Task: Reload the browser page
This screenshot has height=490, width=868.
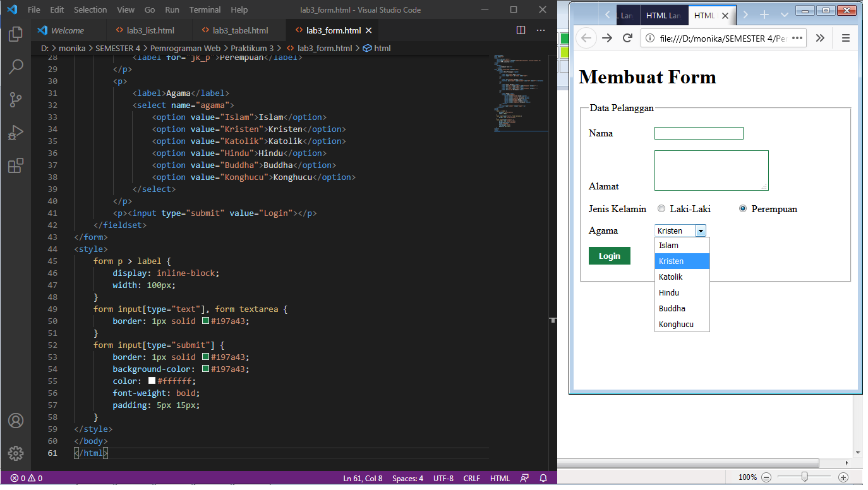Action: pyautogui.click(x=627, y=38)
